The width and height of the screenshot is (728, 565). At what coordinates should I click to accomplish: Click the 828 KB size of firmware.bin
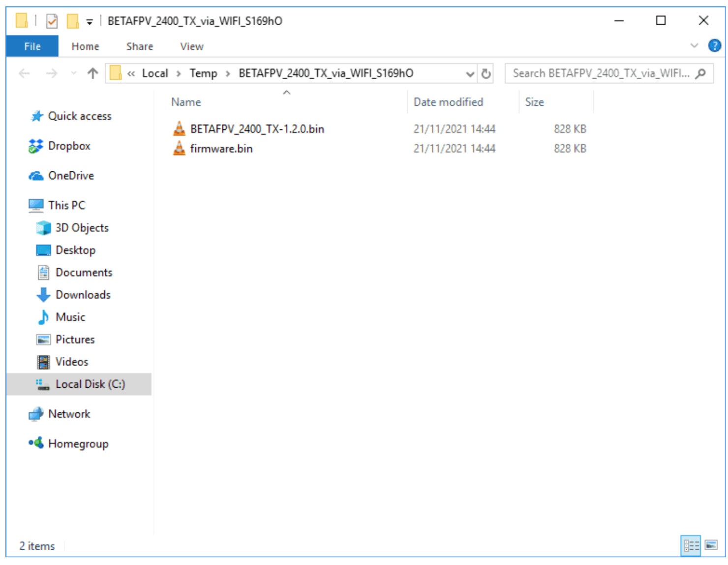pos(570,149)
